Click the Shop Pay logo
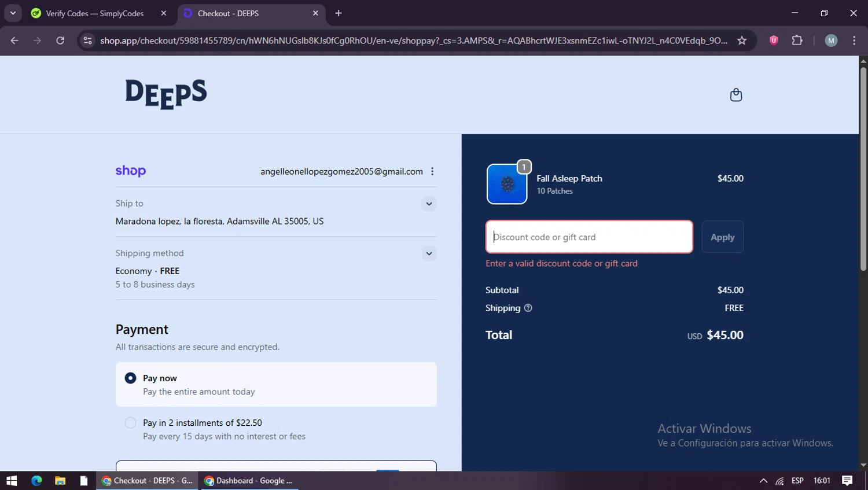 (x=131, y=171)
